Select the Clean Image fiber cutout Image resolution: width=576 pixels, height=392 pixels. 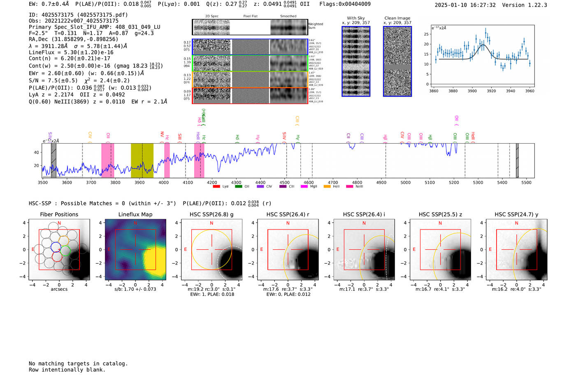coord(397,61)
